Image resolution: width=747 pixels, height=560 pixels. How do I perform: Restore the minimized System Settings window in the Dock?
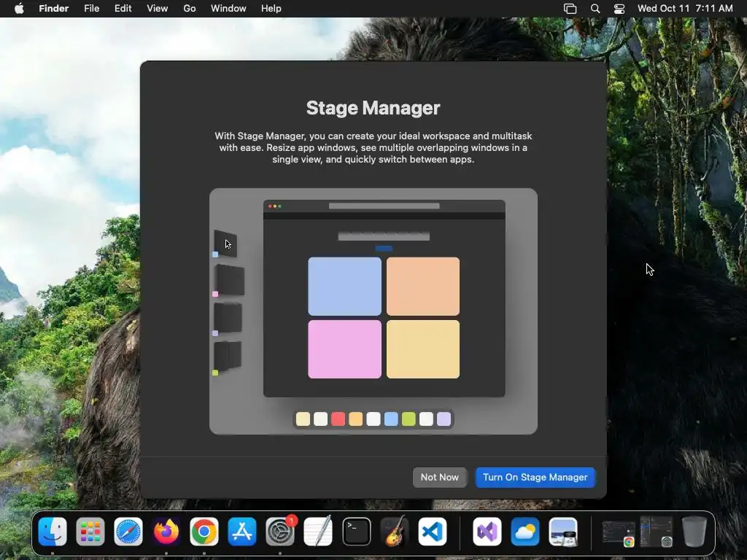click(x=657, y=532)
